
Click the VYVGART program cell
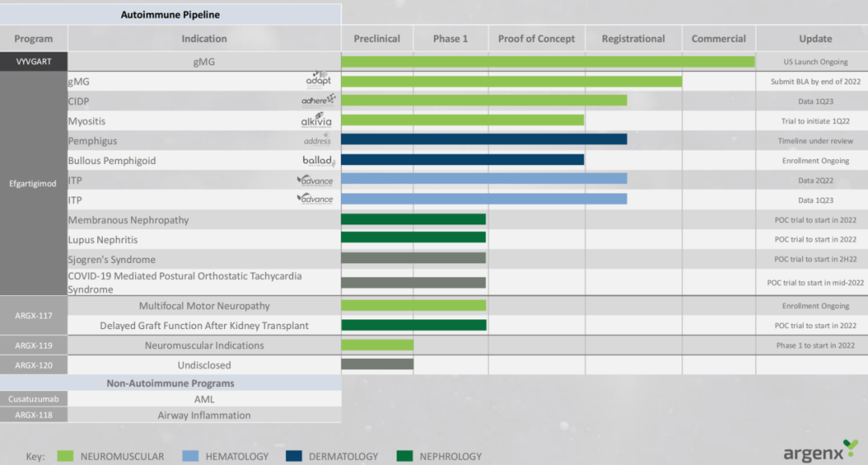click(x=34, y=61)
